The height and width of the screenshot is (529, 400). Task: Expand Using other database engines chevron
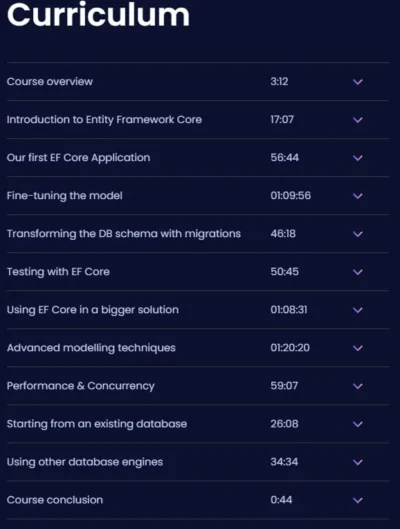point(358,462)
